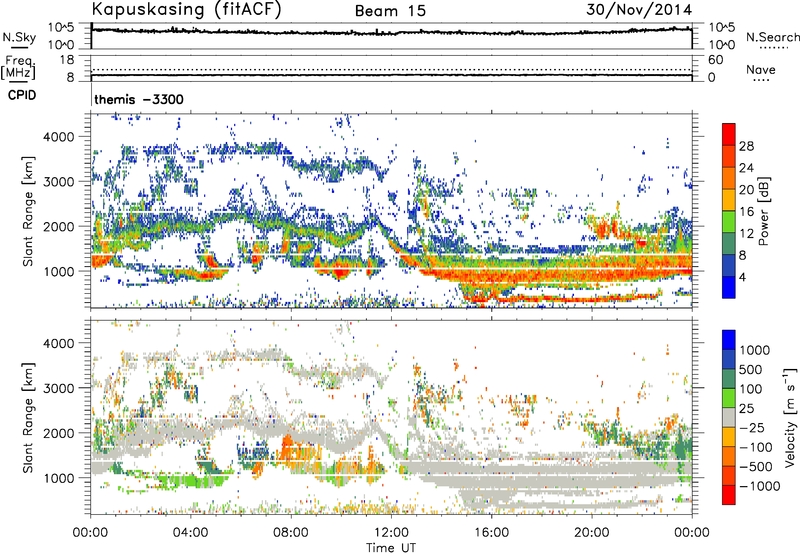Click the 12:00 time tick label
Viewport: 800px width, 554px height.
pyautogui.click(x=391, y=533)
